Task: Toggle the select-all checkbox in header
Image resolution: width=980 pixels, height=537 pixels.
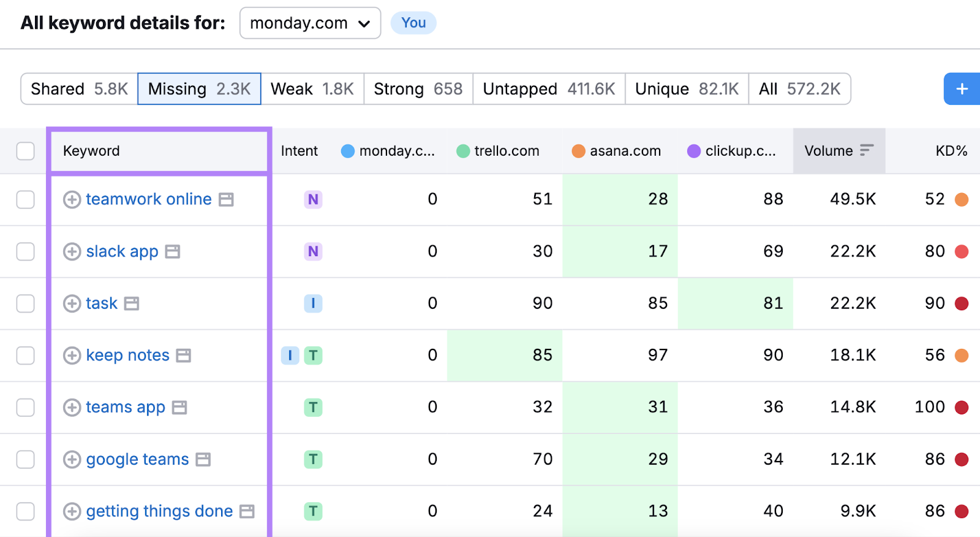Action: (x=26, y=151)
